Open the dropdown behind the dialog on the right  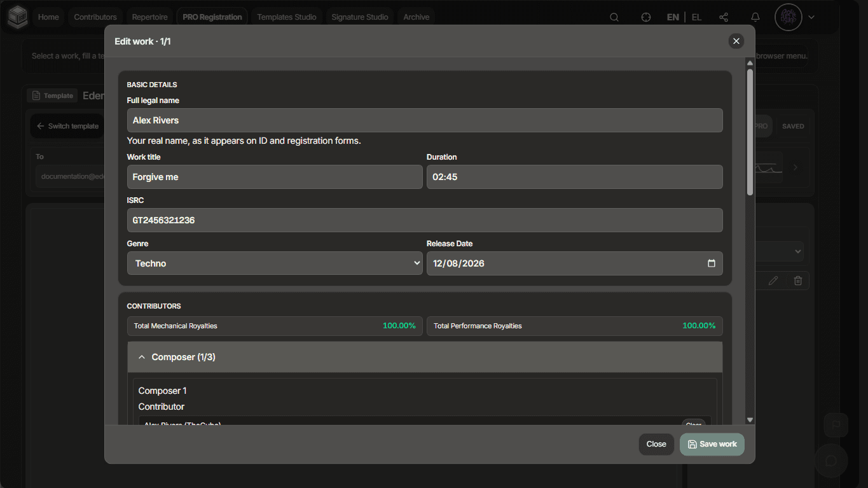point(780,251)
